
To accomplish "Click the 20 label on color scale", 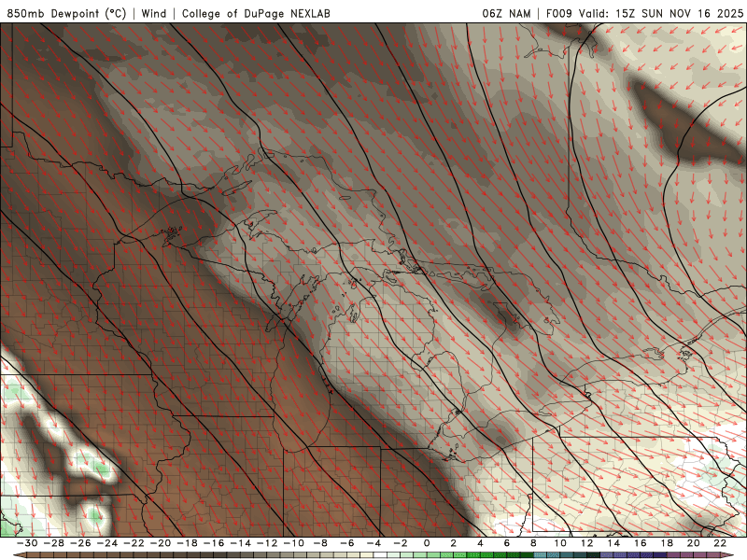I will (694, 543).
